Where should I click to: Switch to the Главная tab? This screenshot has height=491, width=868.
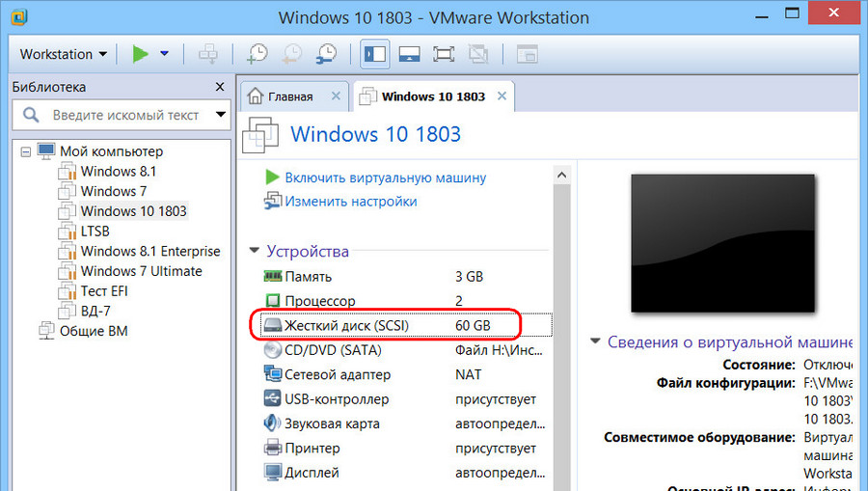coord(290,96)
